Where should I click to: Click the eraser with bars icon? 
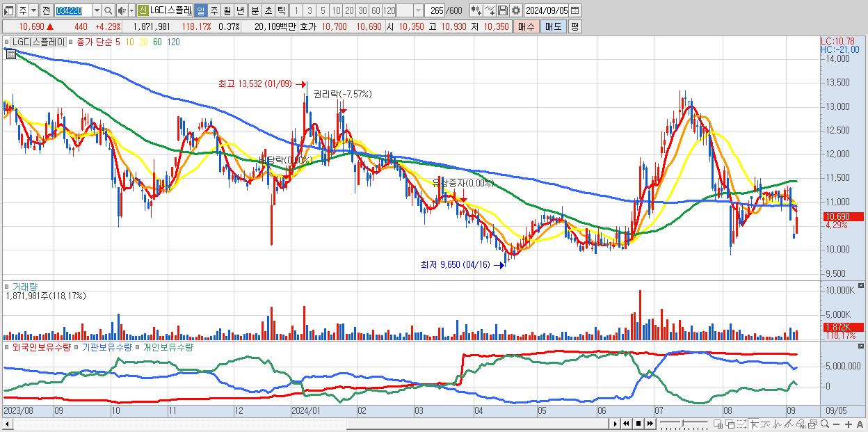click(801, 424)
